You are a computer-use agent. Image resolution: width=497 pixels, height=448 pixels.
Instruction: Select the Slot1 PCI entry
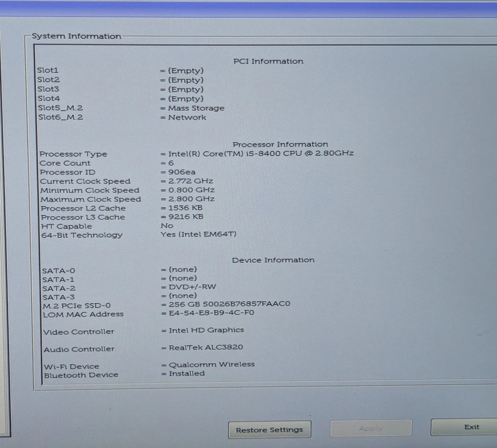[119, 70]
